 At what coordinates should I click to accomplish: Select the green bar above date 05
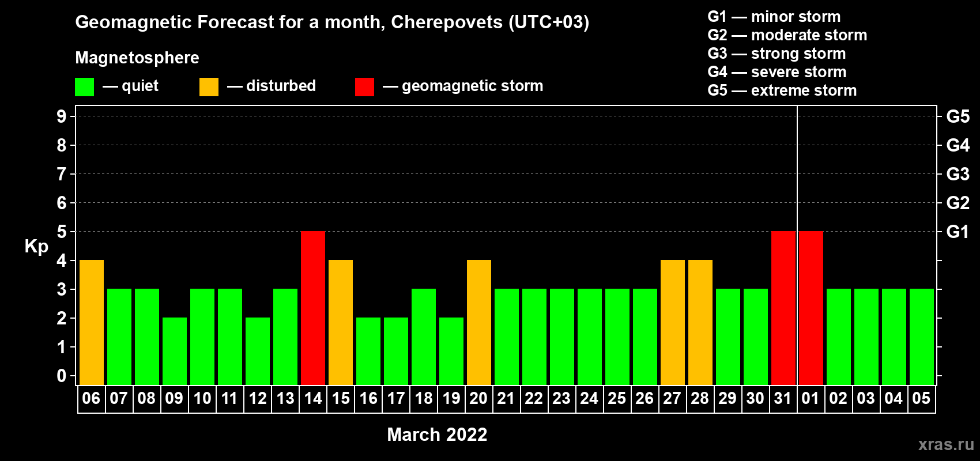tap(922, 337)
